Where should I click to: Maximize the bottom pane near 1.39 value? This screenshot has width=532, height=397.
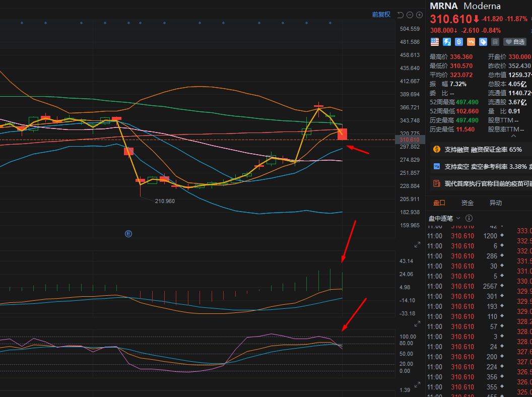[x=417, y=385]
